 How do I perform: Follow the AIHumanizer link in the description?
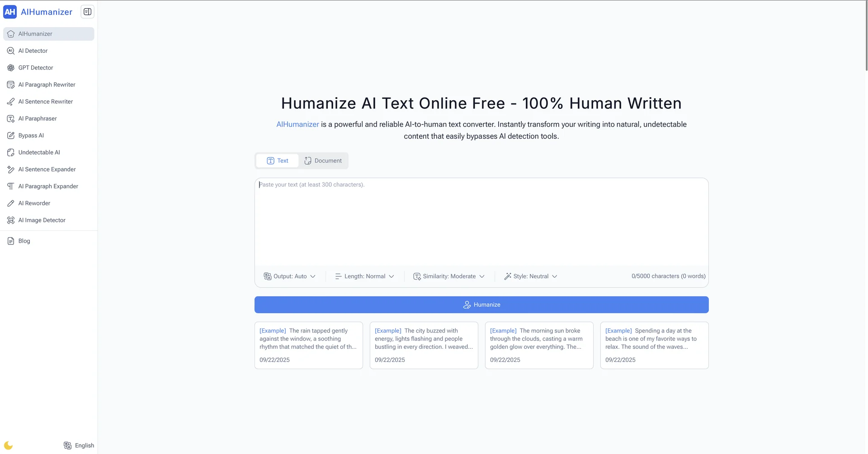point(297,124)
